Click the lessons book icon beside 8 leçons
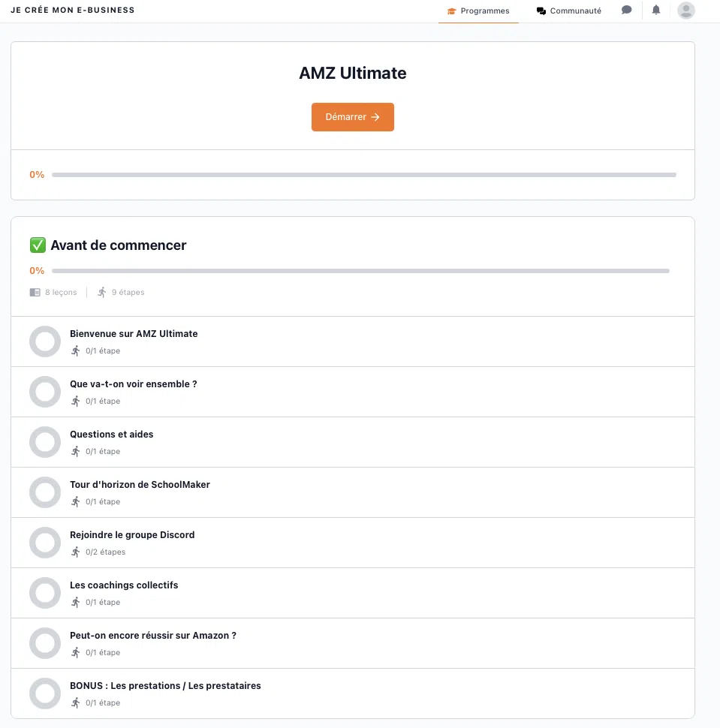The image size is (720, 728). 35,292
